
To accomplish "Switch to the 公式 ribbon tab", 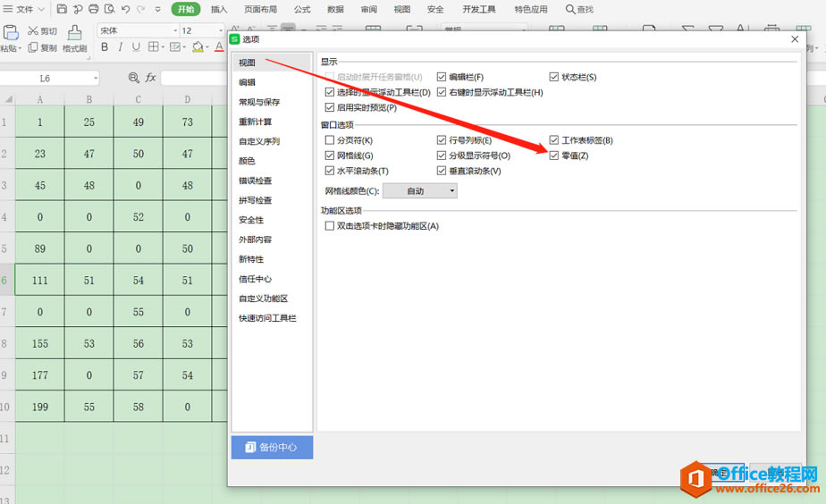I will (302, 9).
